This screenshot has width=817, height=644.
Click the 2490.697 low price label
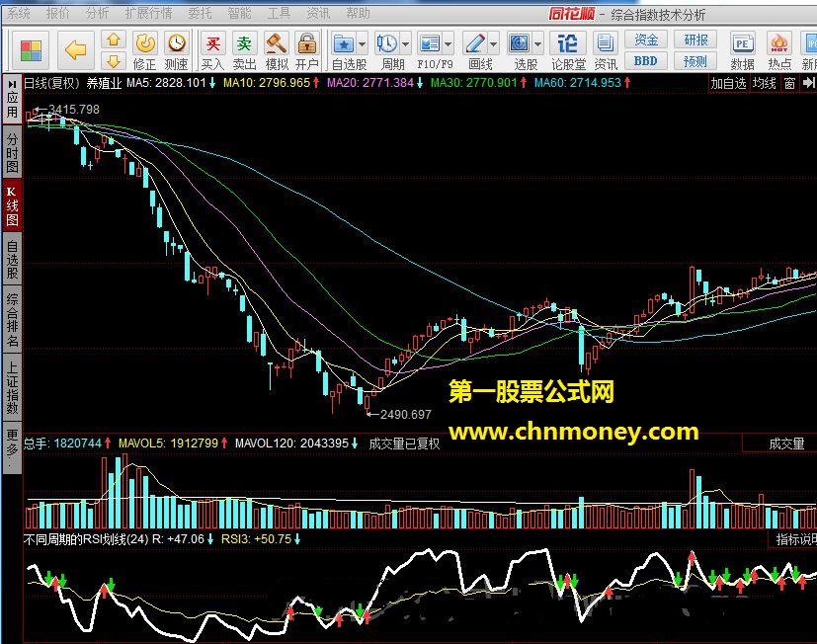pyautogui.click(x=405, y=414)
